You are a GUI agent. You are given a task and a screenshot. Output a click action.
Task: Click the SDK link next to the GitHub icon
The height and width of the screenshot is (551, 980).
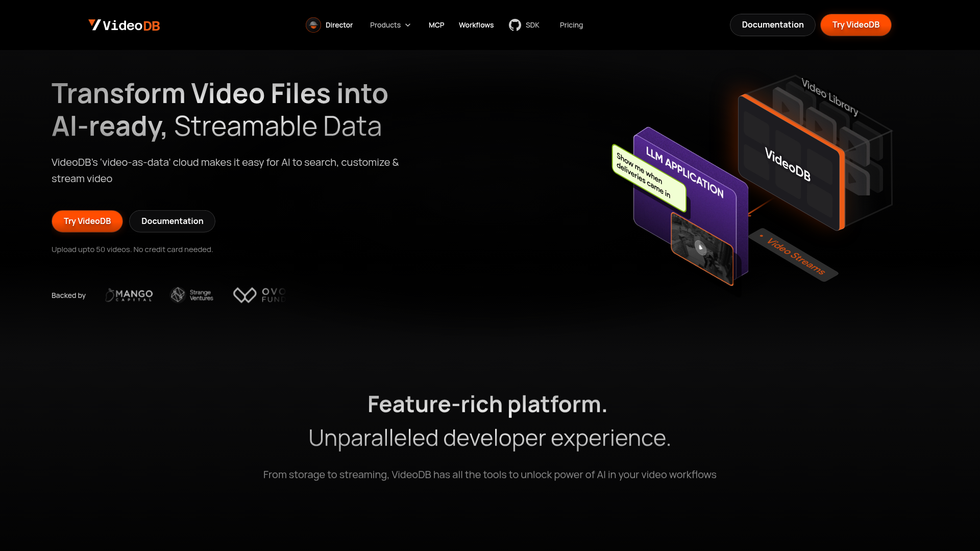tap(532, 24)
